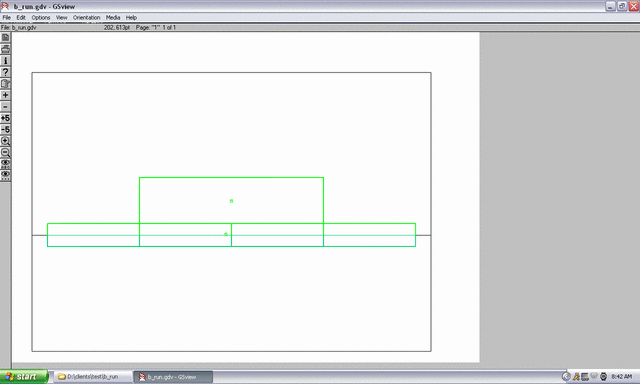Go to the next page with the plus icon
This screenshot has height=384, width=640.
click(5, 95)
